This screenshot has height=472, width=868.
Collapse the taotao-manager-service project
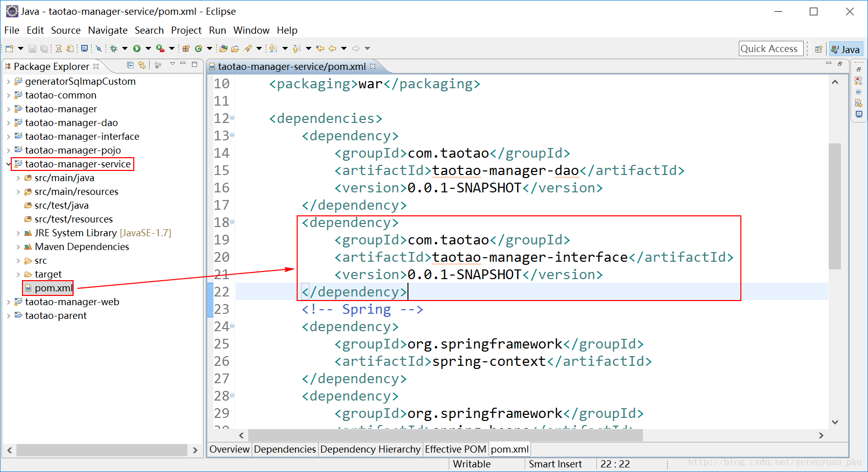tap(8, 164)
